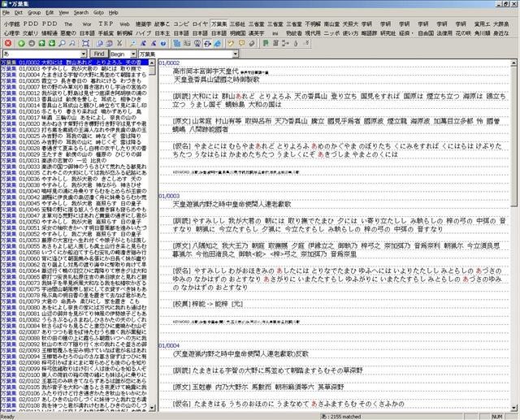Open the Goto menu
This screenshot has width=520, height=420.
tap(98, 13)
